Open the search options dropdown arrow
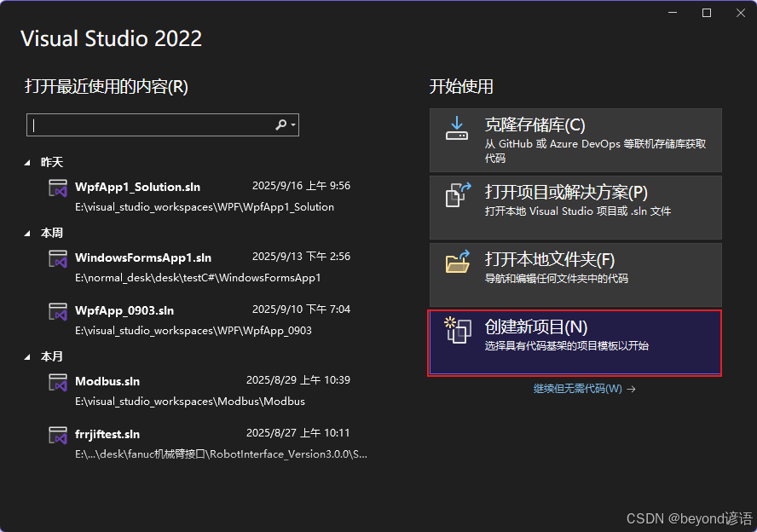Screen dimensions: 757x532 click(x=293, y=125)
